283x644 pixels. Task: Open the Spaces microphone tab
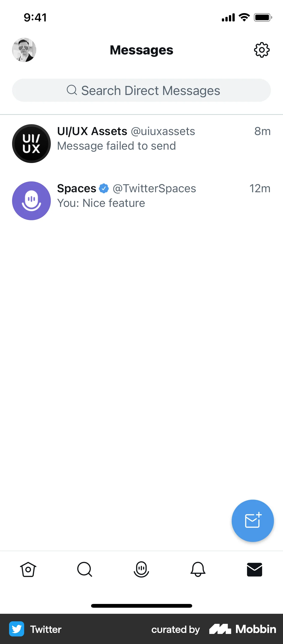tap(141, 569)
